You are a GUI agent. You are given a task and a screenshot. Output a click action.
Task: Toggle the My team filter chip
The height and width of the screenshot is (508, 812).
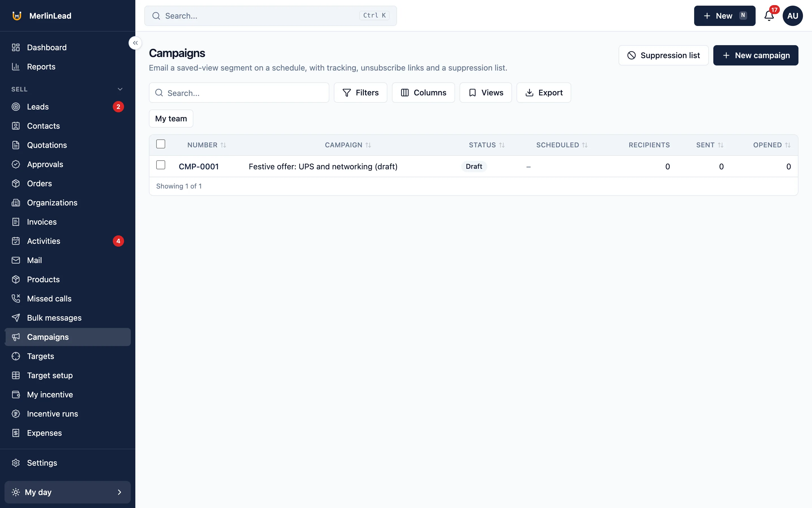[171, 119]
